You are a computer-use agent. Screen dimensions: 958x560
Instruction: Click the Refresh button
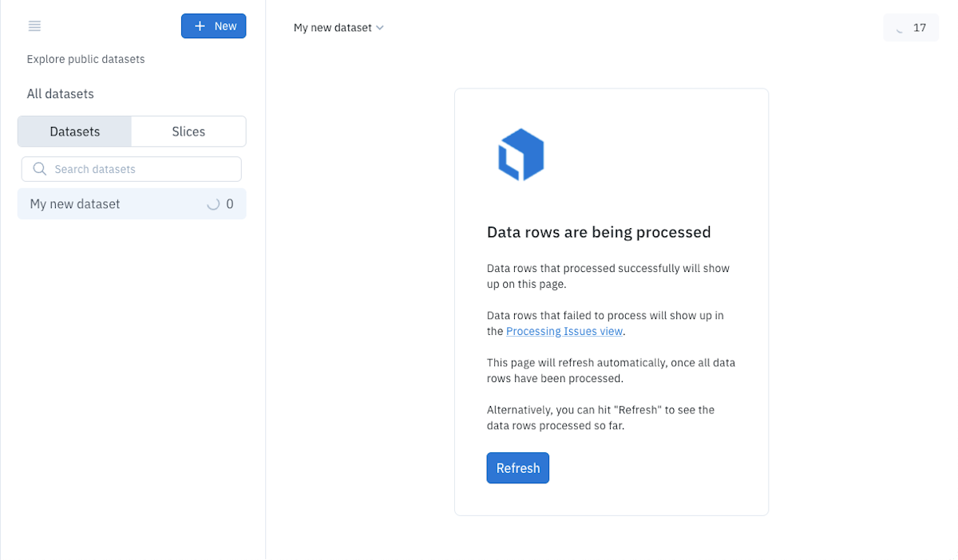pyautogui.click(x=518, y=468)
